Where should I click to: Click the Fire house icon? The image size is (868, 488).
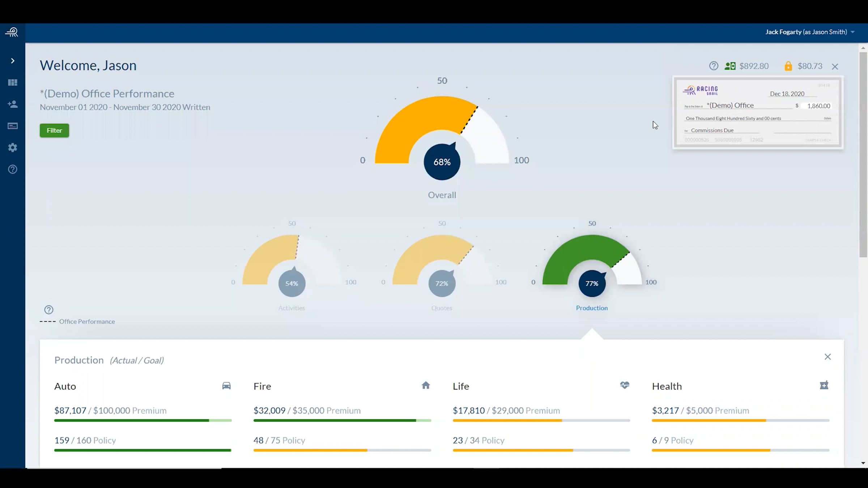click(x=426, y=385)
